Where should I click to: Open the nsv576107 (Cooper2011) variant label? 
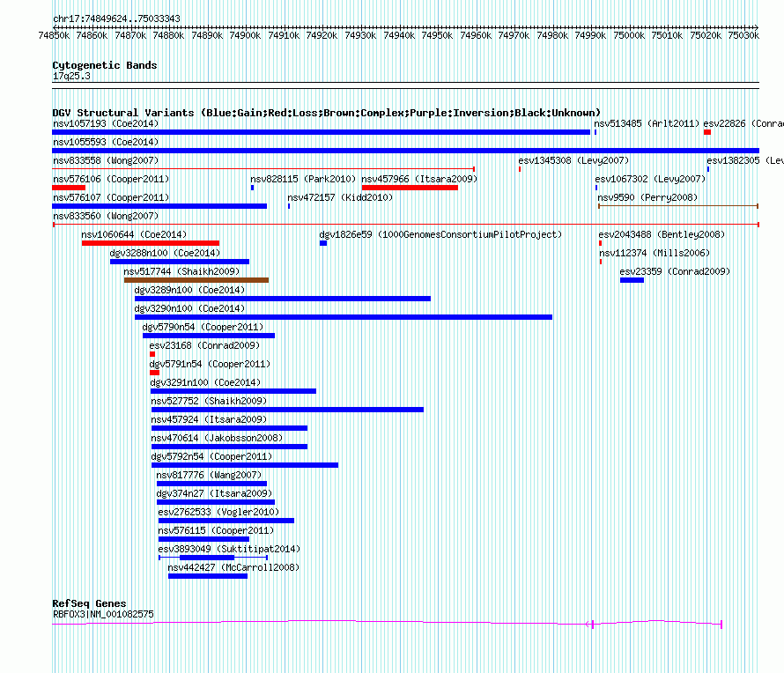(111, 197)
